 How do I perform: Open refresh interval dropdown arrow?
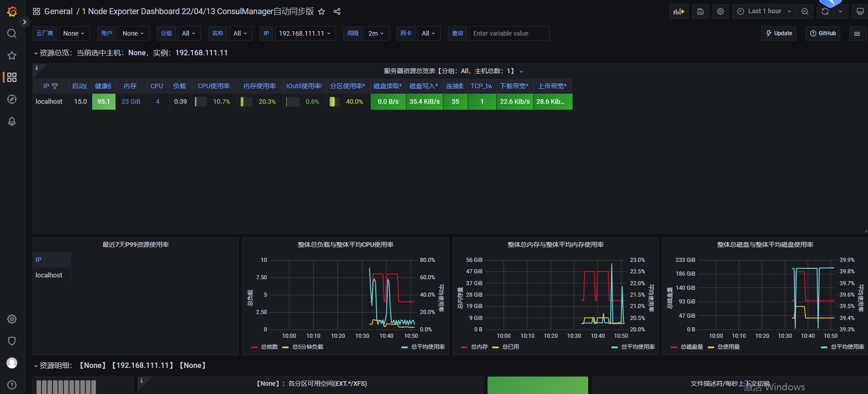(841, 11)
